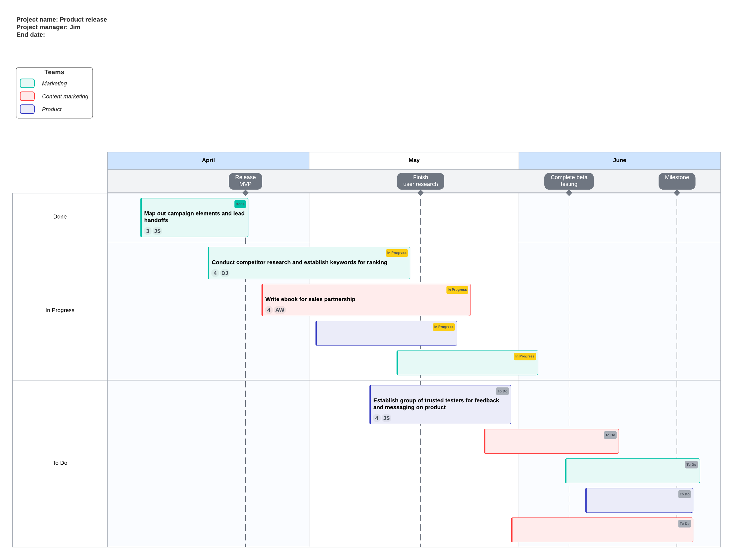Screen dimensions: 734x560
Task: Select the JS avatar on the trusted testers card
Action: (x=386, y=418)
